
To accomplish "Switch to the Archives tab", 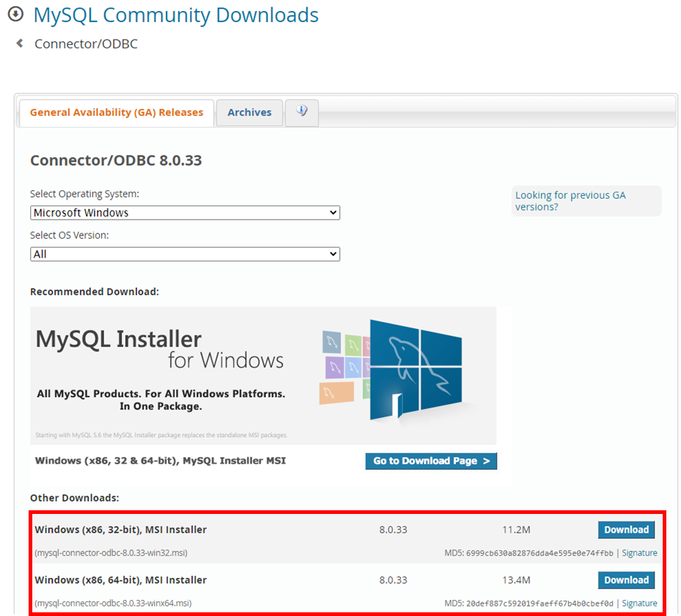I will click(250, 112).
